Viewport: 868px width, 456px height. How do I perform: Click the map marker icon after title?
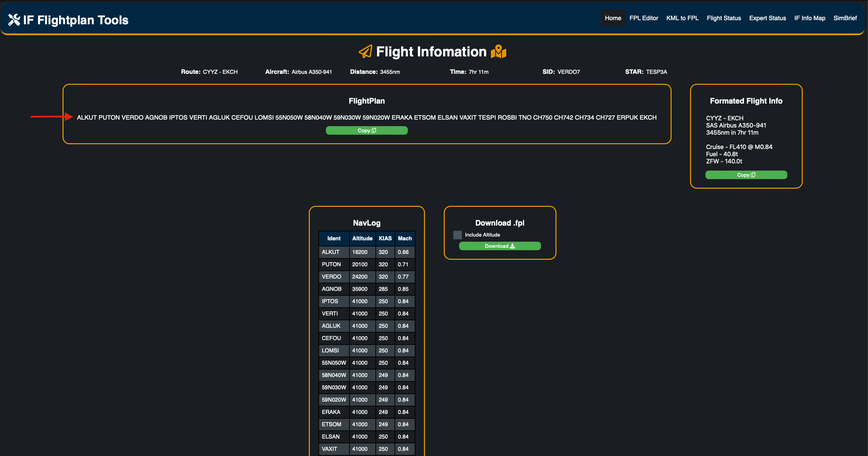pos(498,52)
